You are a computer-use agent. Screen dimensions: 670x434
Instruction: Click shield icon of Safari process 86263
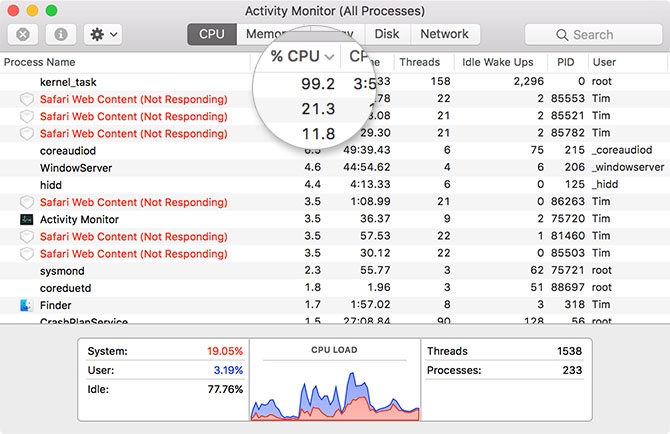[26, 202]
